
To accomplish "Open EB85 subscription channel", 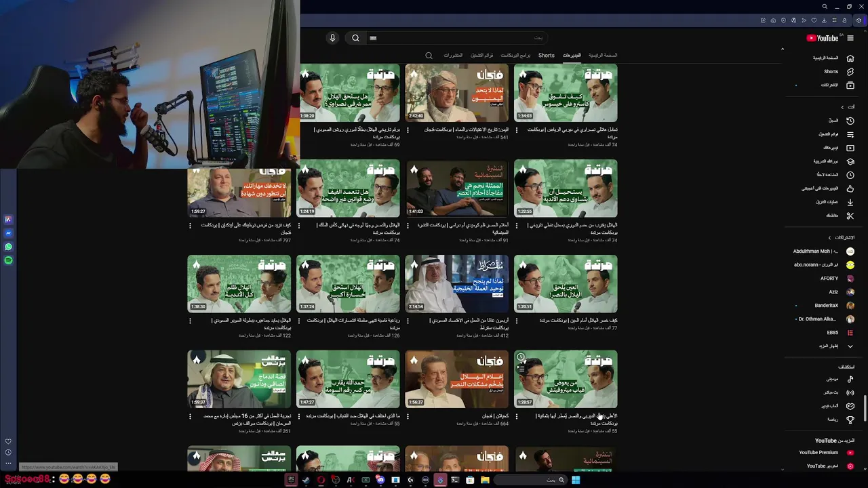I will point(840,333).
